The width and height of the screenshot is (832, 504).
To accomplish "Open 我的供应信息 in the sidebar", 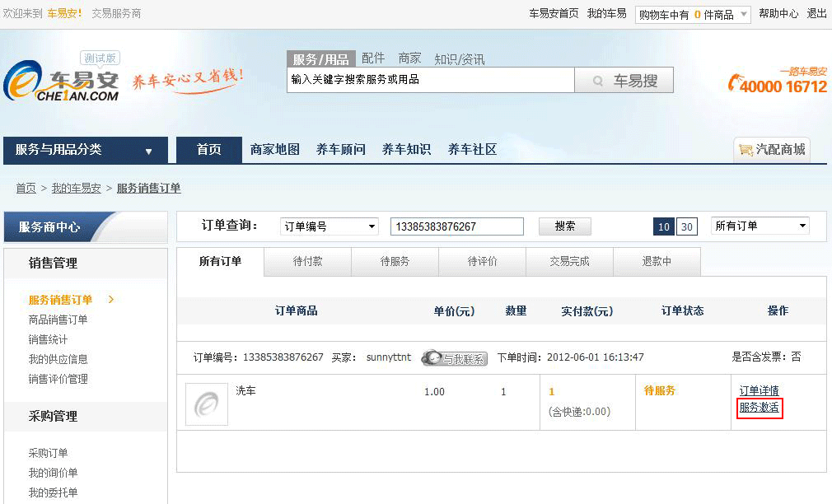I will click(x=58, y=359).
